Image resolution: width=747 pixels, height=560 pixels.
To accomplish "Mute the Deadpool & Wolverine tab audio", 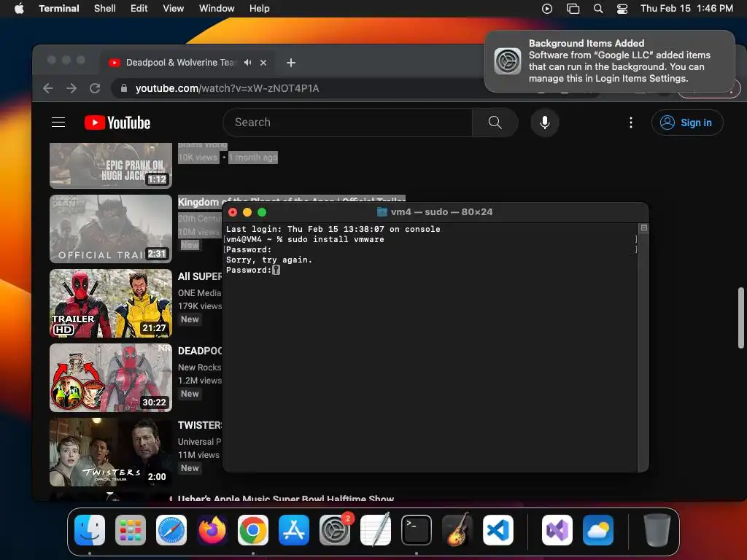I will coord(248,63).
